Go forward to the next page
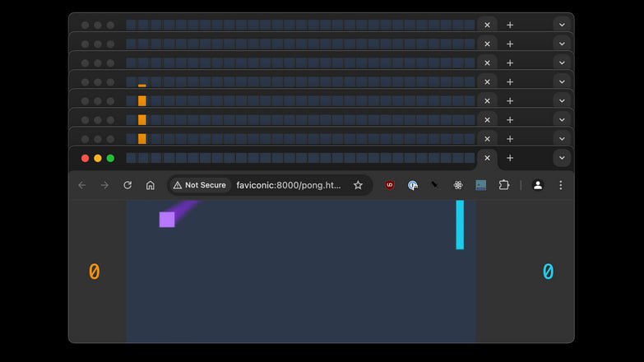Screen dimensions: 644x362 104,185
